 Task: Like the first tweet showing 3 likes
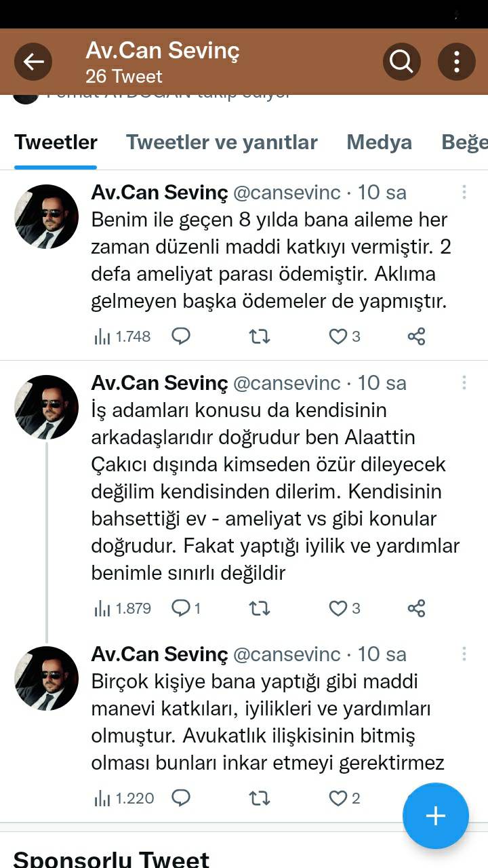(337, 336)
